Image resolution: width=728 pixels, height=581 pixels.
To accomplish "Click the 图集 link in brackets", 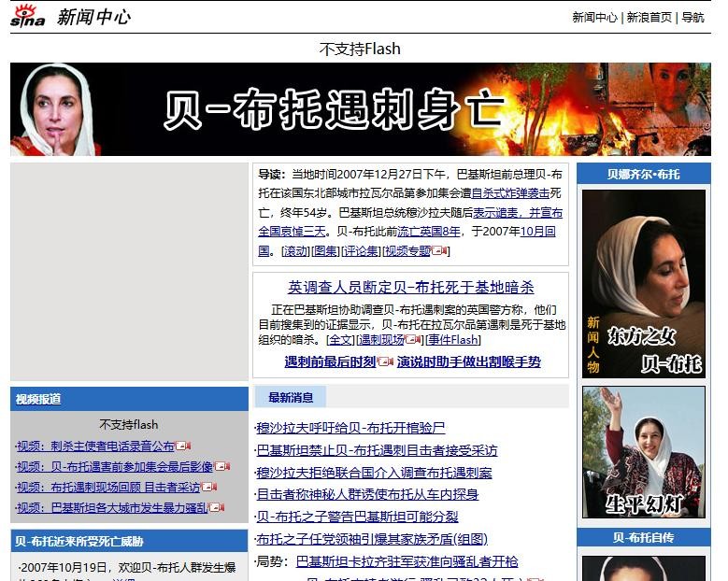I will 325,250.
